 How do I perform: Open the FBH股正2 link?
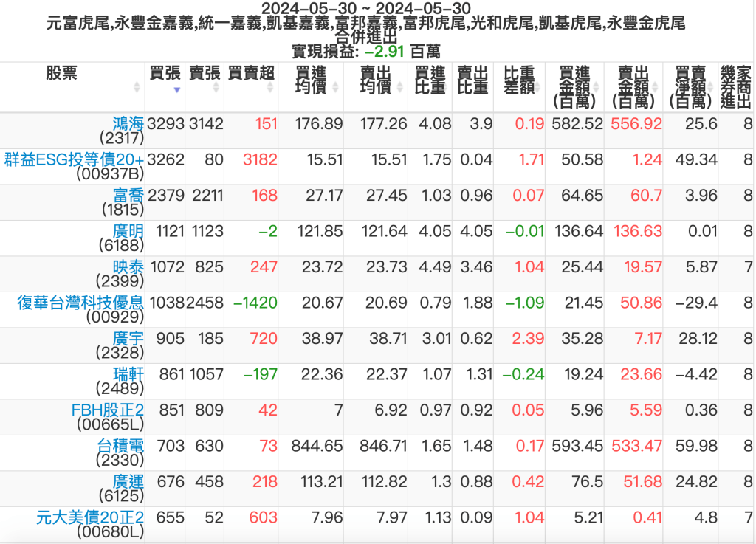(x=107, y=410)
